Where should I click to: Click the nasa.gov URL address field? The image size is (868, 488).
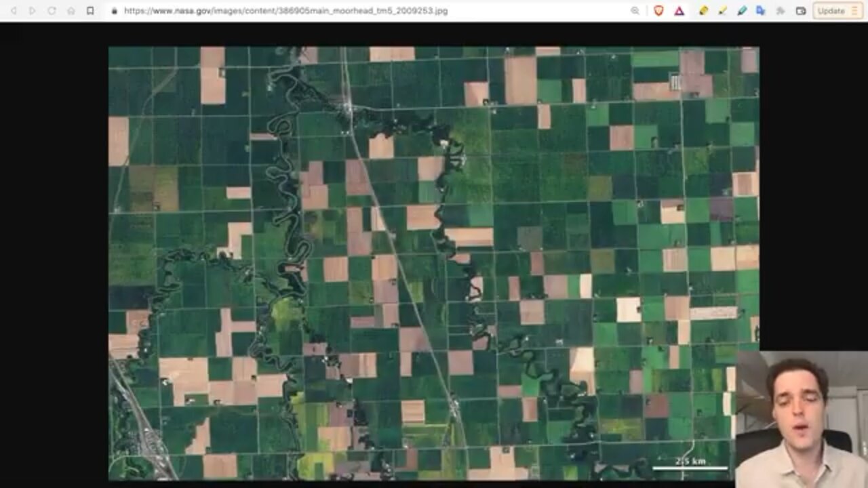[285, 11]
